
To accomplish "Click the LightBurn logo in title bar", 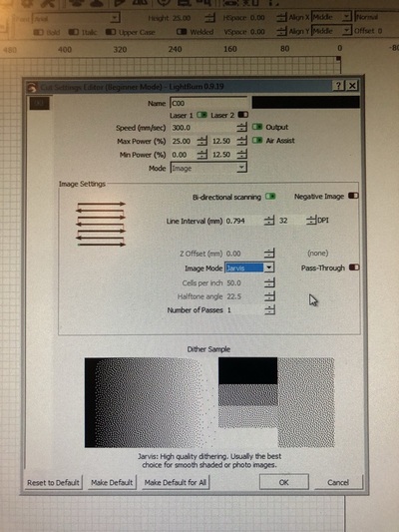I will tap(32, 87).
